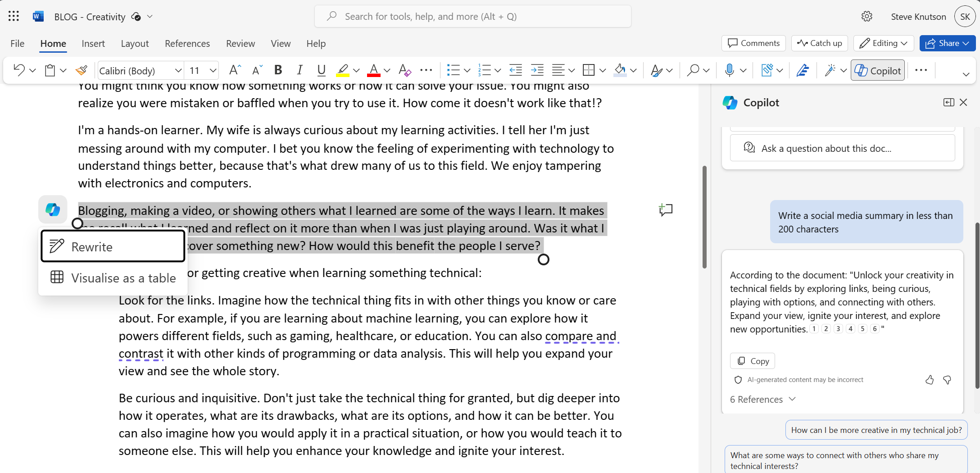The image size is (980, 473).
Task: Select Rewrite from the Copilot menu
Action: pyautogui.click(x=113, y=246)
